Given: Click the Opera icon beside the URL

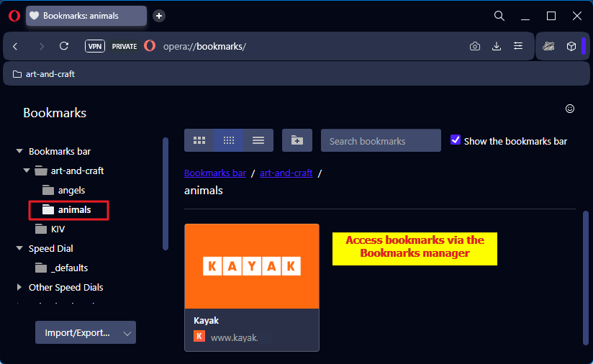Looking at the screenshot, I should click(150, 46).
